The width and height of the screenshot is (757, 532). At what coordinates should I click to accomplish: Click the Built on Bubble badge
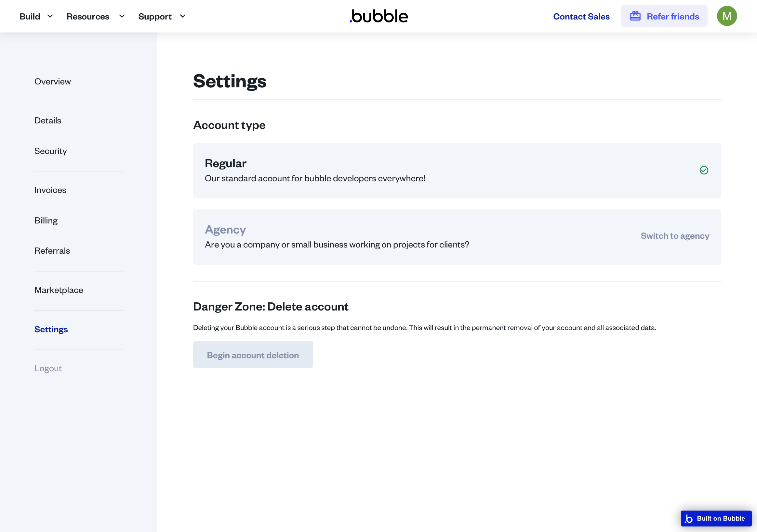716,518
